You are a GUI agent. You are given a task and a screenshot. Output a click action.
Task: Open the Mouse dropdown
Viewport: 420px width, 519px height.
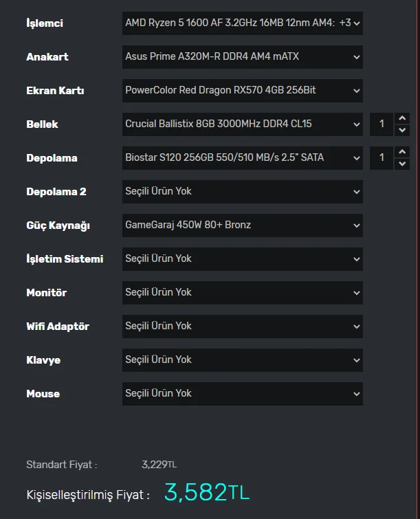click(x=242, y=394)
